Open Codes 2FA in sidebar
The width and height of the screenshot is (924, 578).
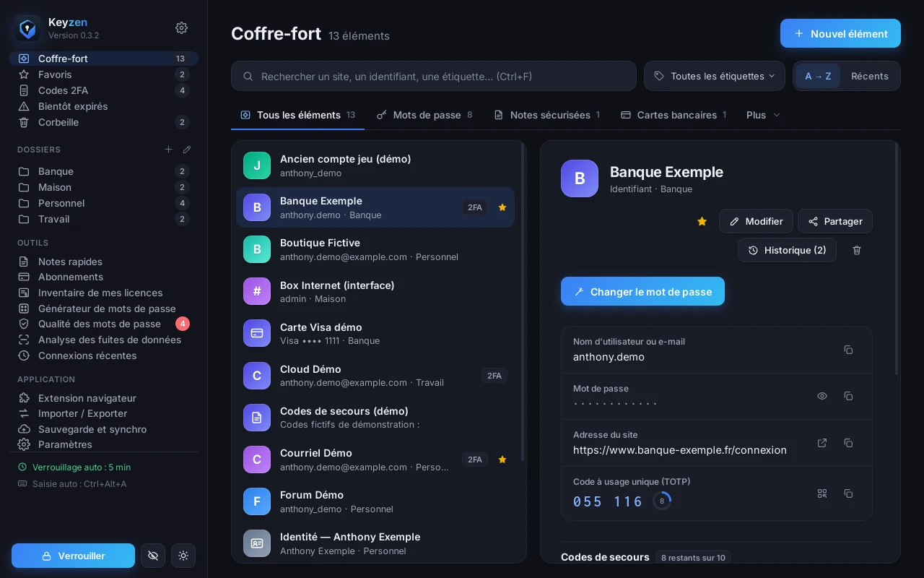pyautogui.click(x=103, y=90)
